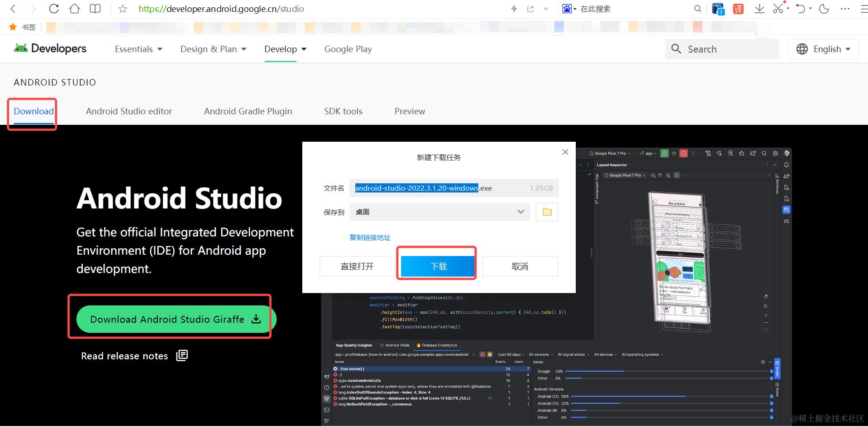Image resolution: width=868 pixels, height=427 pixels.
Task: Click the lightning speed-mode icon in address bar
Action: point(514,9)
